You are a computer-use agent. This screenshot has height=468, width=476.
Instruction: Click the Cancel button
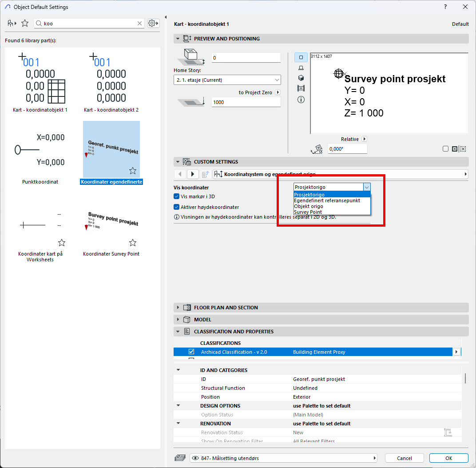coord(404,458)
